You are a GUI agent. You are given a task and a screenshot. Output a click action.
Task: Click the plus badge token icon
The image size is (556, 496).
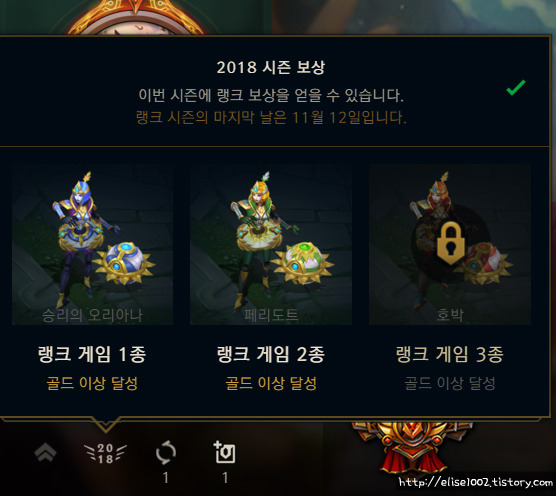click(x=224, y=452)
